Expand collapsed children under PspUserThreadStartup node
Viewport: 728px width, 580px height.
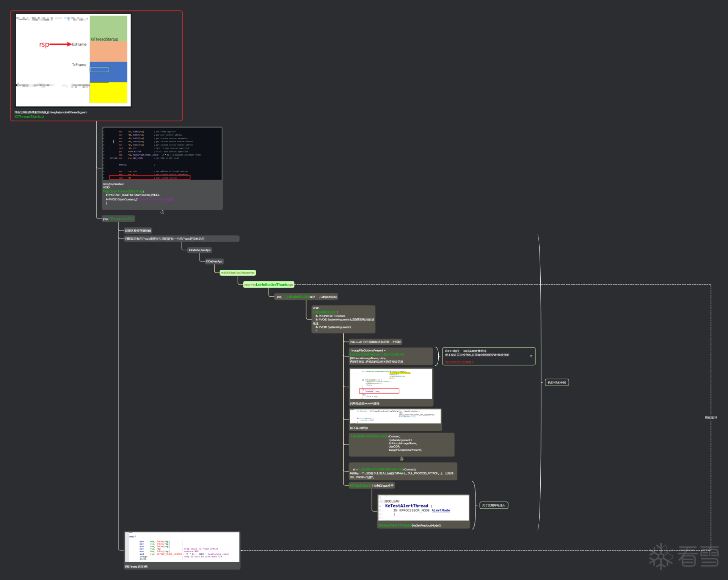162,212
